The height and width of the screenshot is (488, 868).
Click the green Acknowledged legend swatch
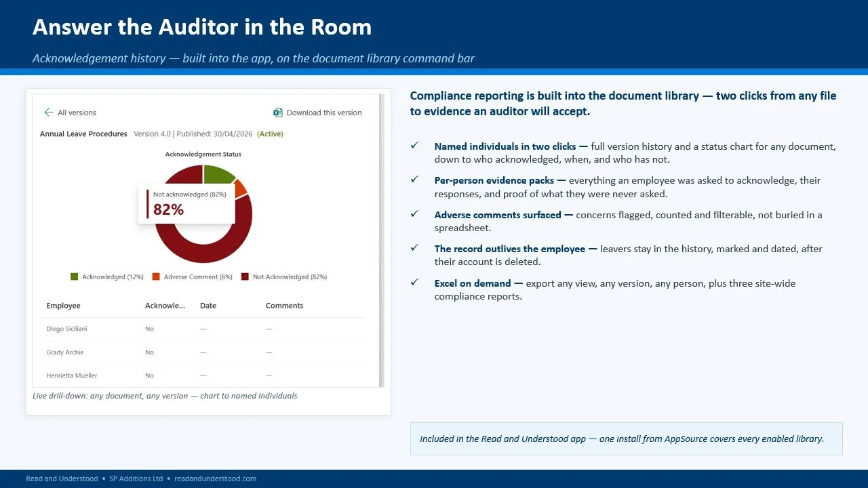(75, 277)
